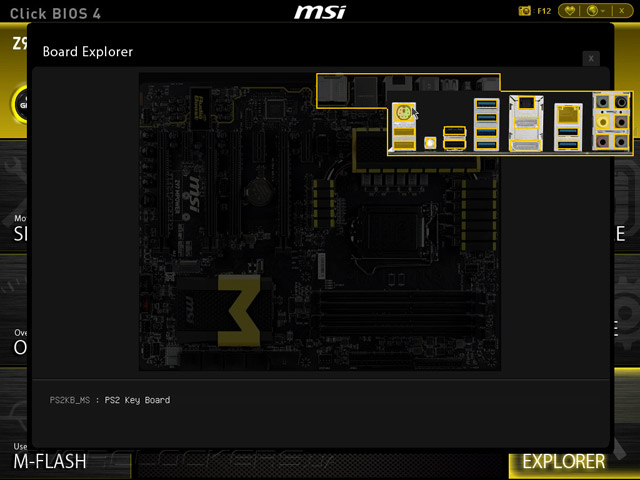Select the lower black USB port
This screenshot has width=640, height=480.
pyautogui.click(x=454, y=144)
